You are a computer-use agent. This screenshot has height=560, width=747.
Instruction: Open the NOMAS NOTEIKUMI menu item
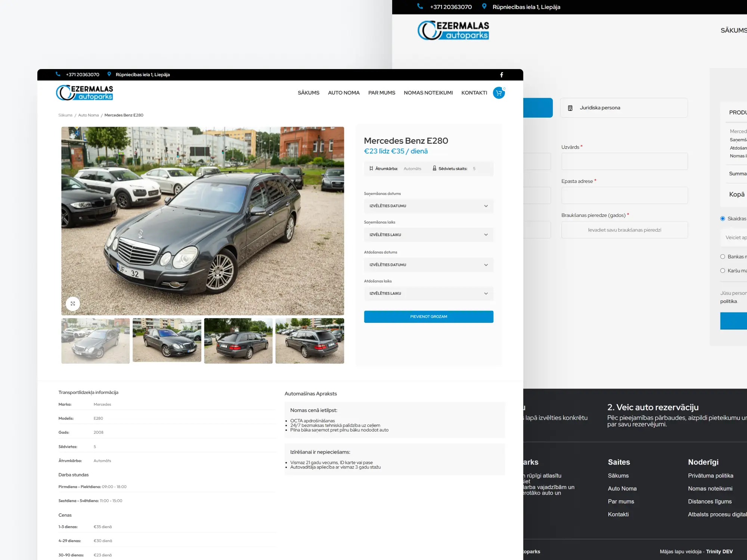pos(428,93)
